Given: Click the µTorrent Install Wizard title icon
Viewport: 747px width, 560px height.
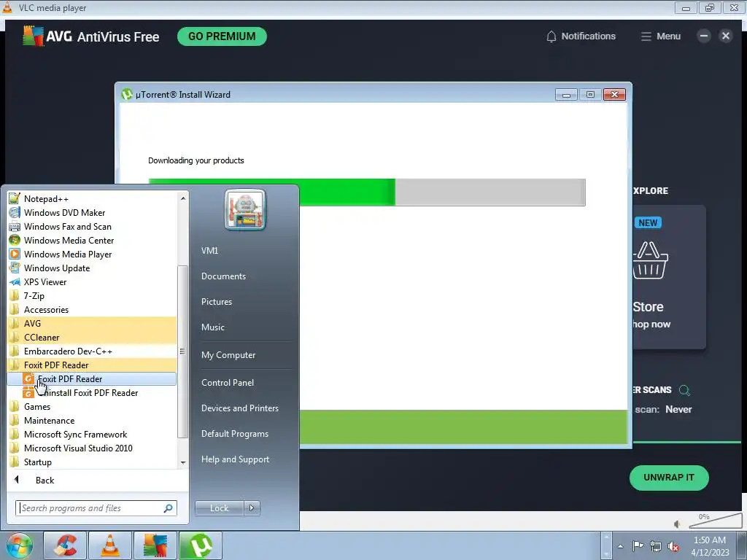Looking at the screenshot, I should coord(127,94).
